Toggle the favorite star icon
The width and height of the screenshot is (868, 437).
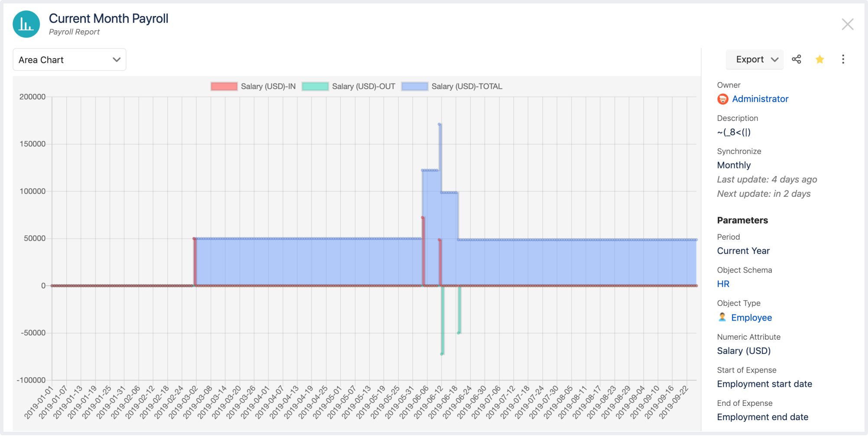tap(819, 59)
